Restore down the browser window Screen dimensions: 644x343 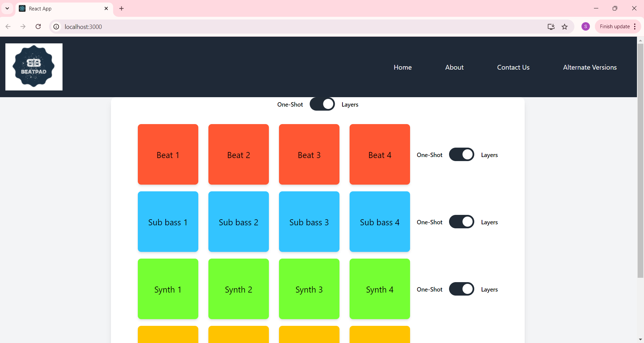(x=615, y=8)
